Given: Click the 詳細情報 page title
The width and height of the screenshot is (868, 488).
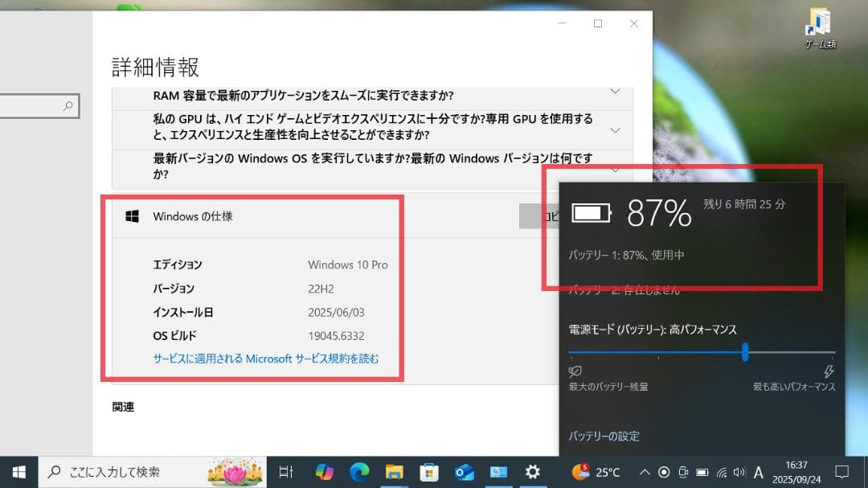Looking at the screenshot, I should (x=156, y=67).
